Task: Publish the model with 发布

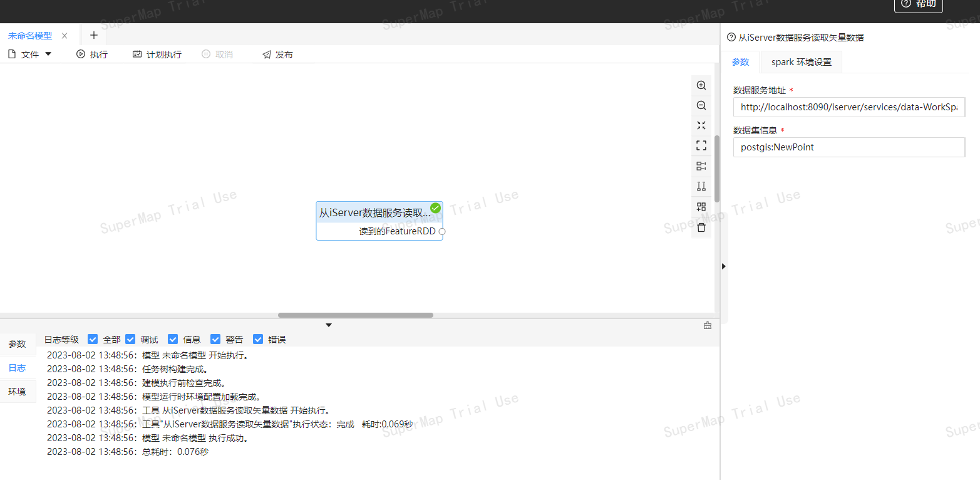Action: (277, 55)
